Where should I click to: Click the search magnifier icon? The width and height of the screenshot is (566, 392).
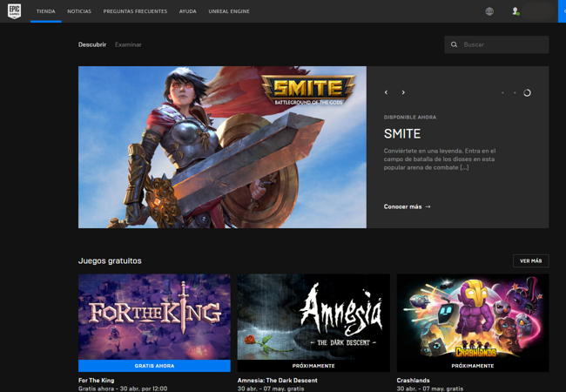click(x=454, y=44)
